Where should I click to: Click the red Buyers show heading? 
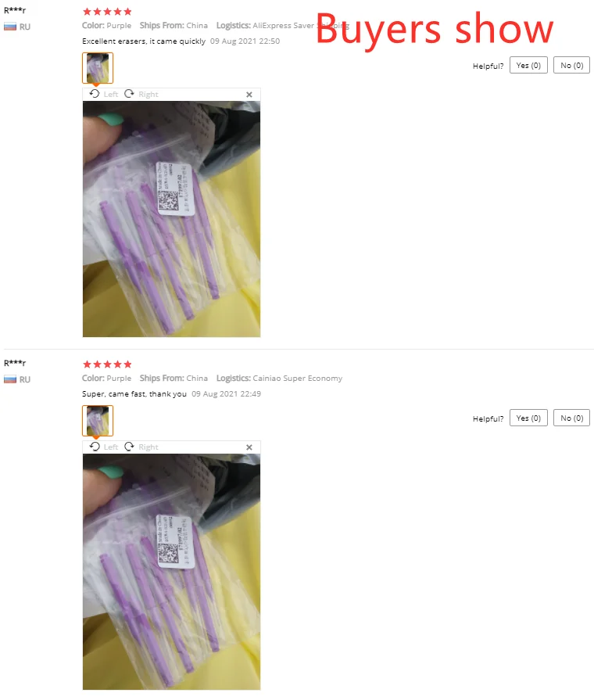tap(435, 30)
